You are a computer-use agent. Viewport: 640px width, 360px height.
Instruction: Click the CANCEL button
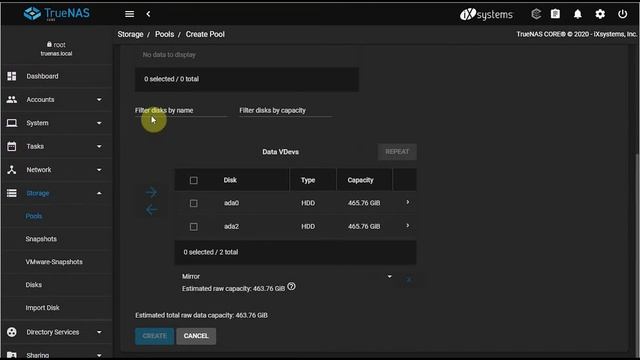(196, 336)
